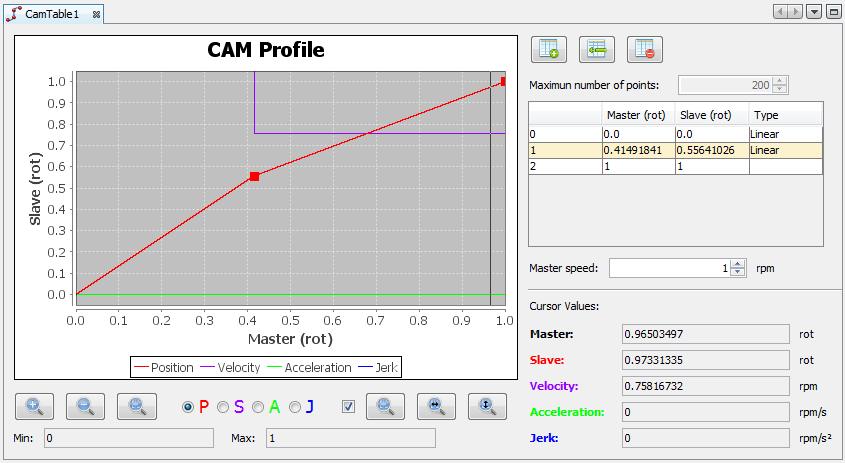Click the Maximum number of points field
Image resolution: width=845 pixels, height=463 pixels.
pos(725,85)
